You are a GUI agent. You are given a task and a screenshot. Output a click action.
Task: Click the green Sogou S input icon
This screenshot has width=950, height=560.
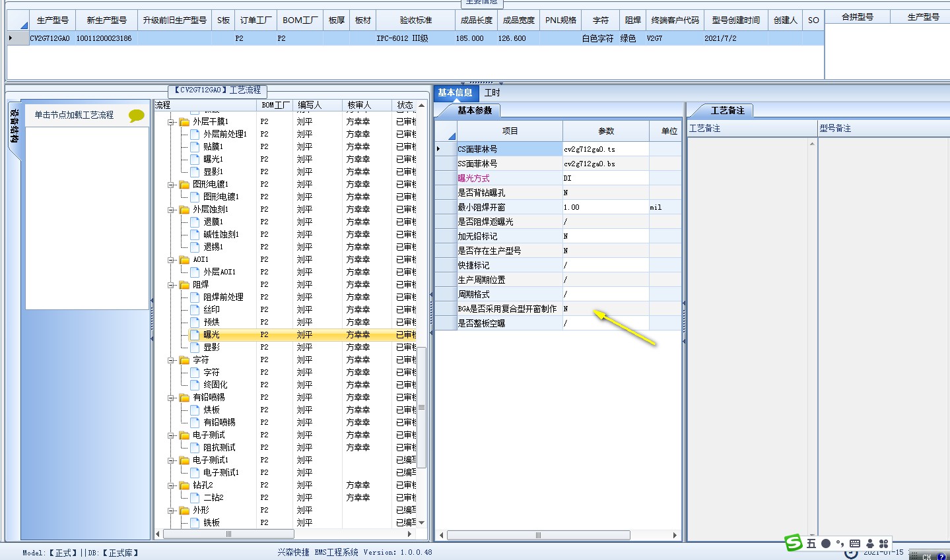tap(793, 543)
